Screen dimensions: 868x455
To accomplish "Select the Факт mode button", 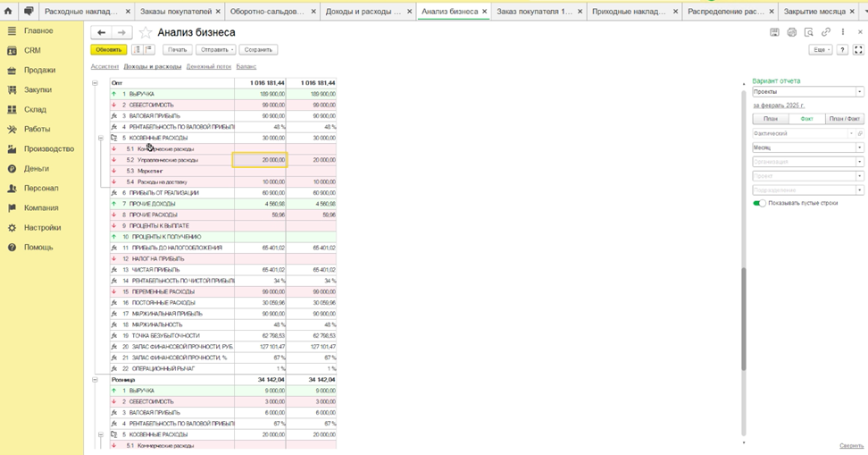I will [x=806, y=119].
